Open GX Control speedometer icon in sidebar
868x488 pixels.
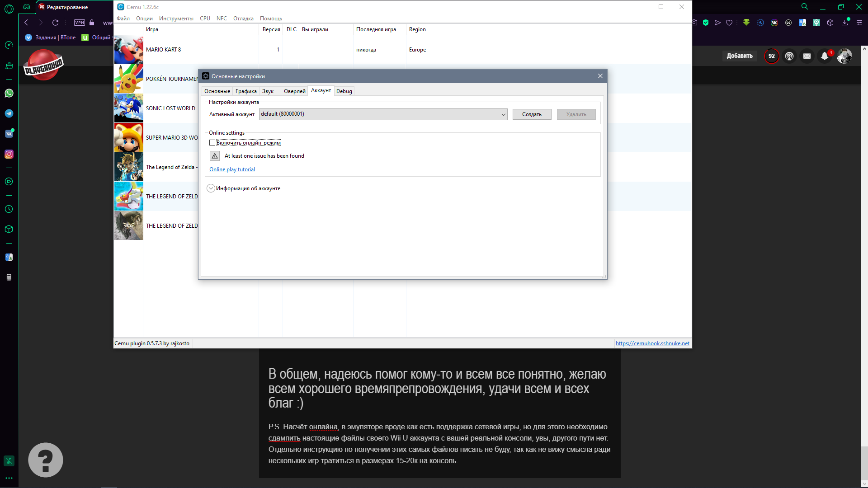(9, 45)
